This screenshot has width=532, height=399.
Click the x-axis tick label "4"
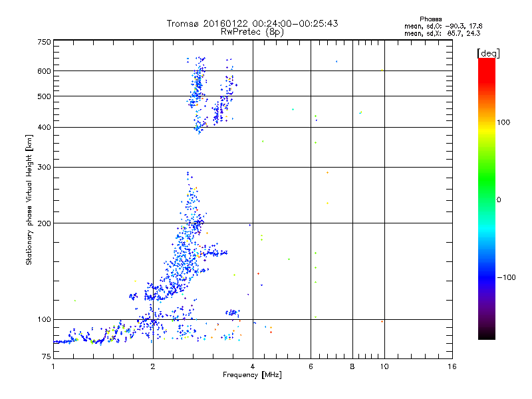tap(253, 366)
